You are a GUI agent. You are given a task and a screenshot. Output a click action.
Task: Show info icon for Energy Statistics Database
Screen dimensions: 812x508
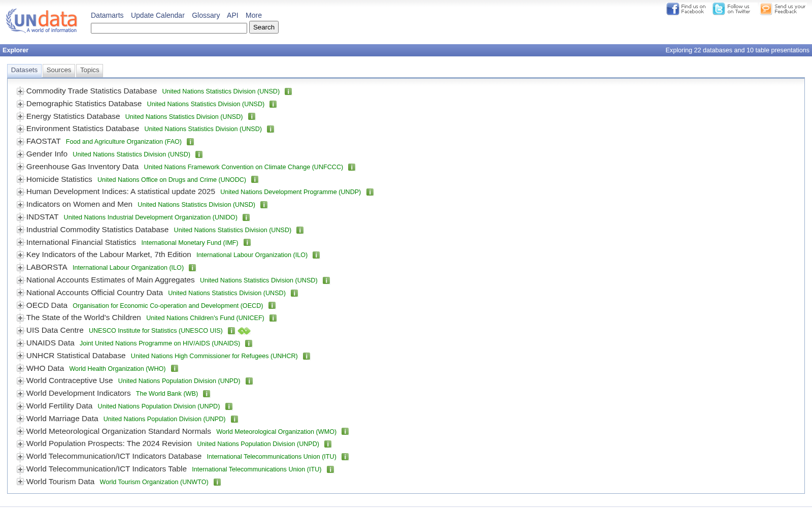click(x=252, y=117)
